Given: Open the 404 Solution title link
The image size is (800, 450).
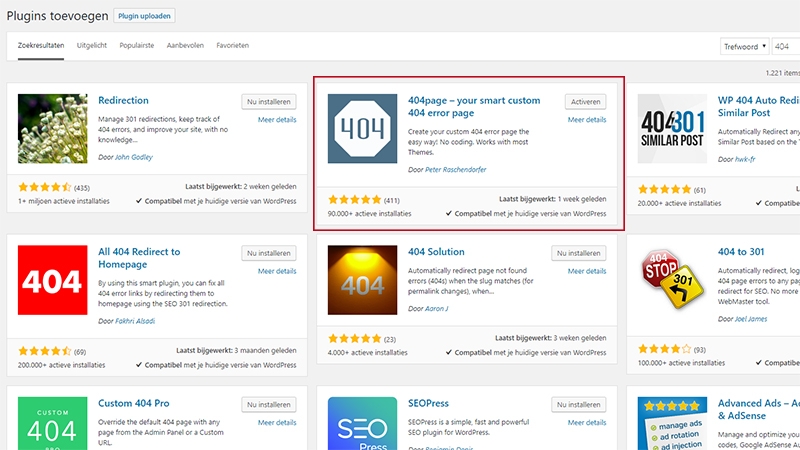Looking at the screenshot, I should point(436,252).
